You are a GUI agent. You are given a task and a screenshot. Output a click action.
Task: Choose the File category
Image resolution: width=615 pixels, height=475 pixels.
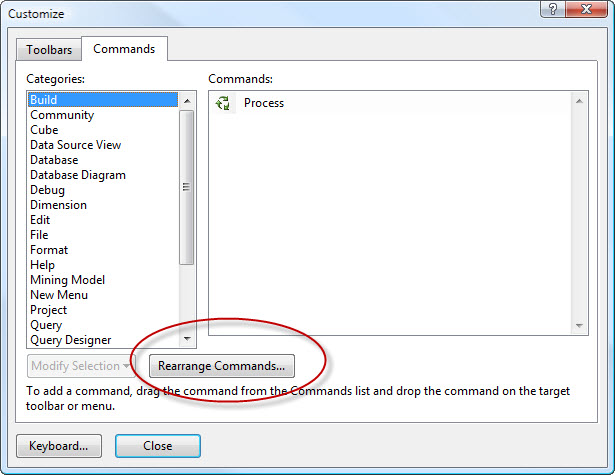point(103,235)
